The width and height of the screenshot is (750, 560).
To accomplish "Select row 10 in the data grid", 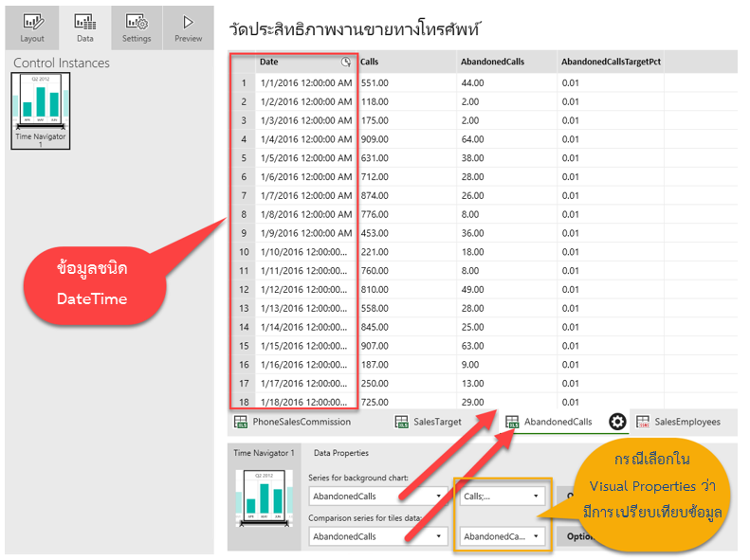I will point(244,252).
